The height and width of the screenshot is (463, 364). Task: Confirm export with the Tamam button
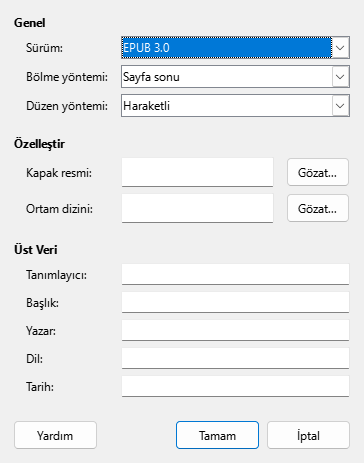(217, 435)
